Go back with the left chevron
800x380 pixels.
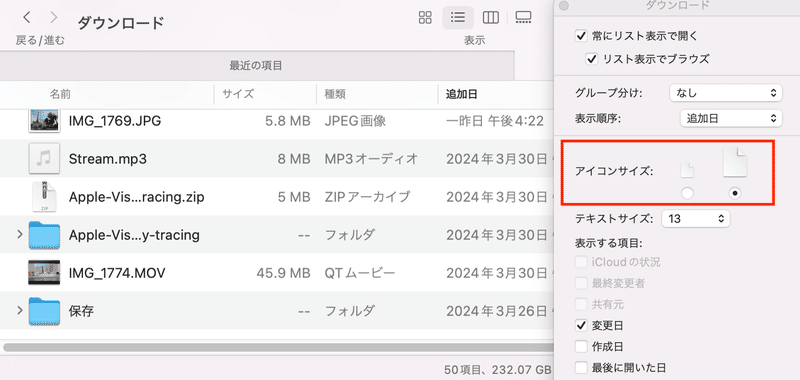point(27,18)
